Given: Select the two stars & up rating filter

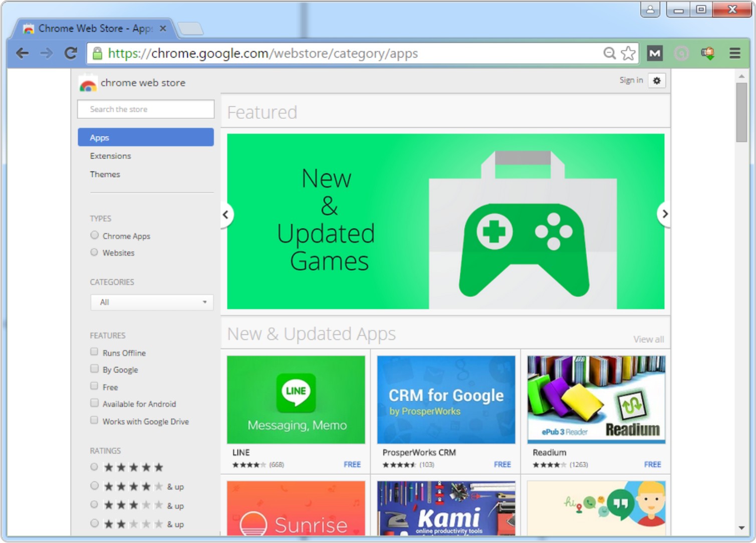Looking at the screenshot, I should [94, 523].
